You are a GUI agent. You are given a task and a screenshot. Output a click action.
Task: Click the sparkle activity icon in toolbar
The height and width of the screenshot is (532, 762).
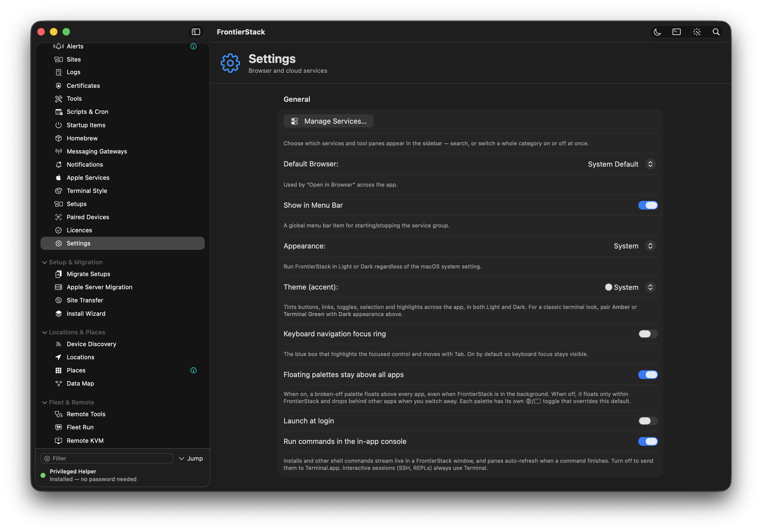[x=697, y=32]
